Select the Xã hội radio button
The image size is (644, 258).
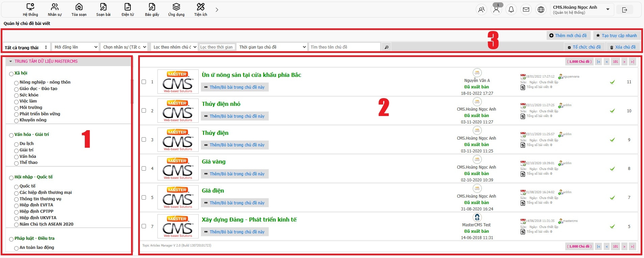pos(11,74)
